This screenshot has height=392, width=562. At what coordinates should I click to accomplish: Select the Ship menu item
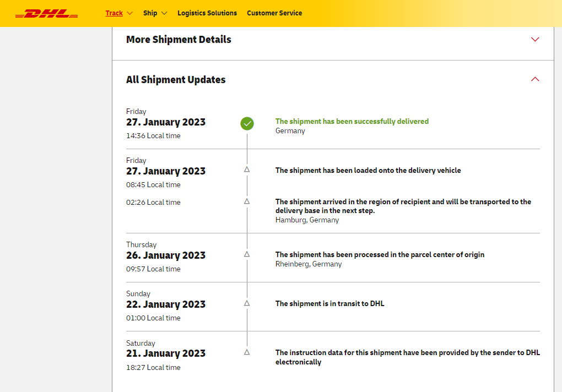coord(150,13)
